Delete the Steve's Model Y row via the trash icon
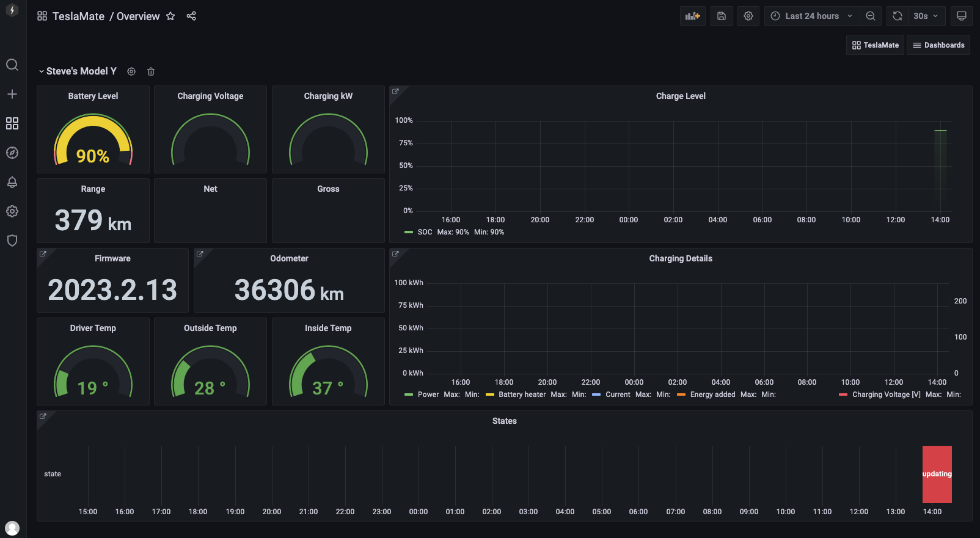This screenshot has width=980, height=538. pos(151,71)
